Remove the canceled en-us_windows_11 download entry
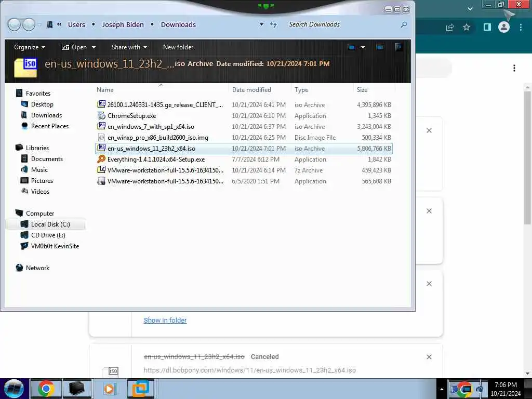Viewport: 532px width, 399px height. tap(429, 357)
